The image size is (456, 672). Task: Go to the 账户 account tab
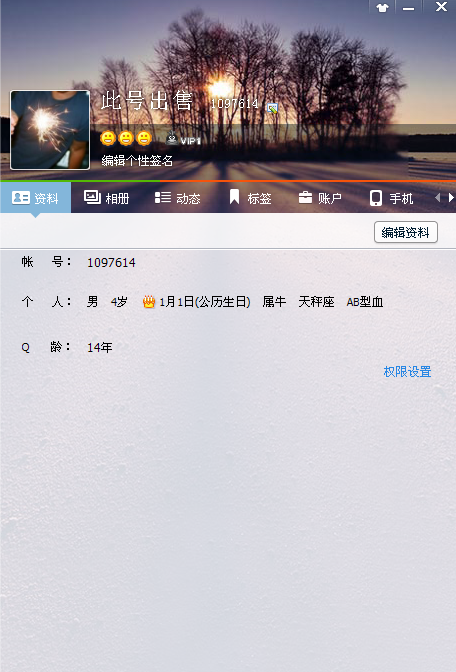320,198
